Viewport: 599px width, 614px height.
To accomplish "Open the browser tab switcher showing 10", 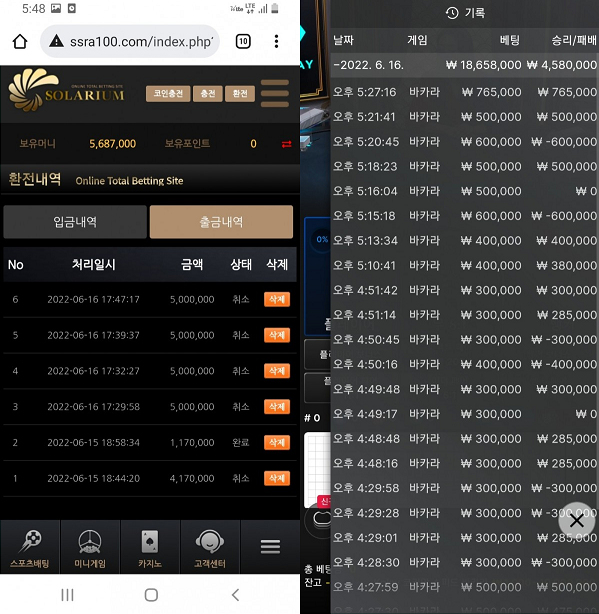I will (x=243, y=41).
